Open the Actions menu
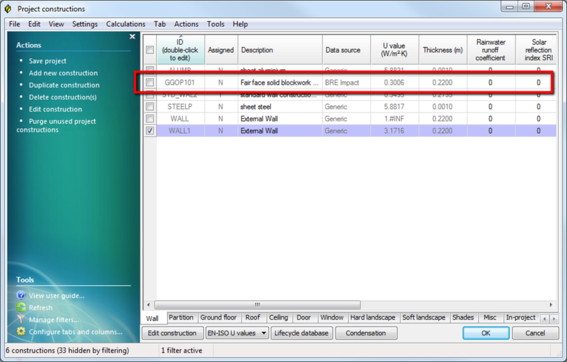This screenshot has width=567, height=362. point(186,24)
